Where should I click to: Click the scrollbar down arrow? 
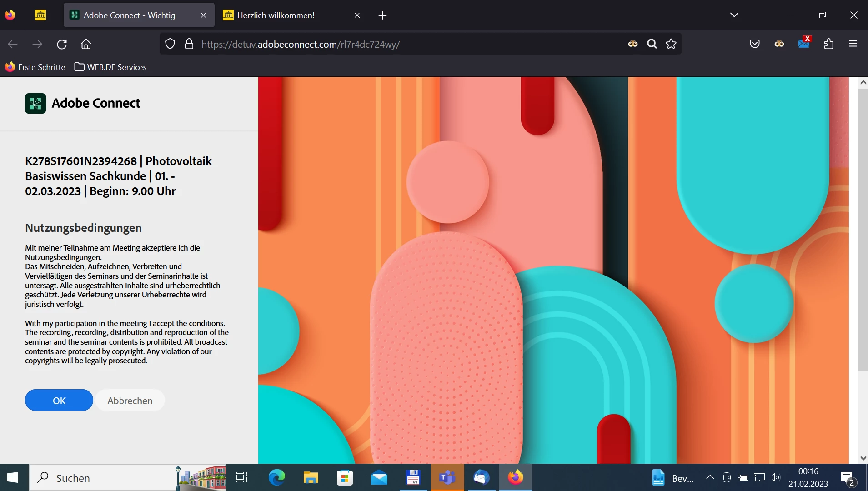863,458
